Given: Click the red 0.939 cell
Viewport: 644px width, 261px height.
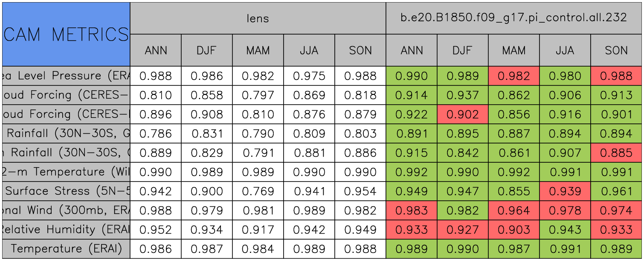Looking at the screenshot, I should click(565, 191).
